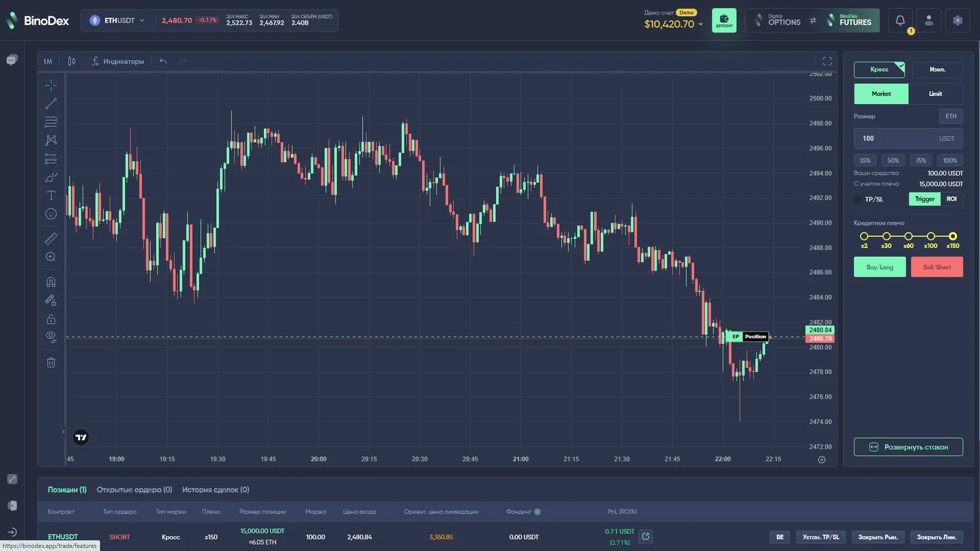Open the Индикаторы indicators menu
Image resolution: width=980 pixels, height=551 pixels.
pos(118,61)
